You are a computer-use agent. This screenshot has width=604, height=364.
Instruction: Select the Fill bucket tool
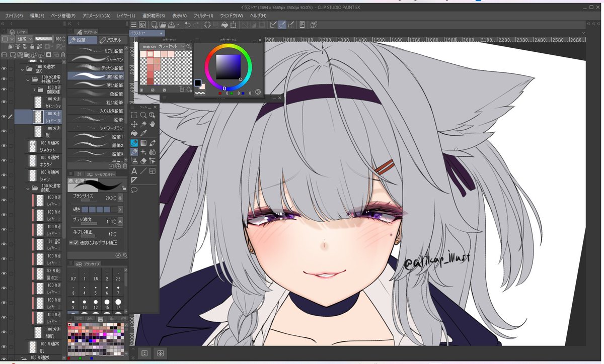(134, 133)
